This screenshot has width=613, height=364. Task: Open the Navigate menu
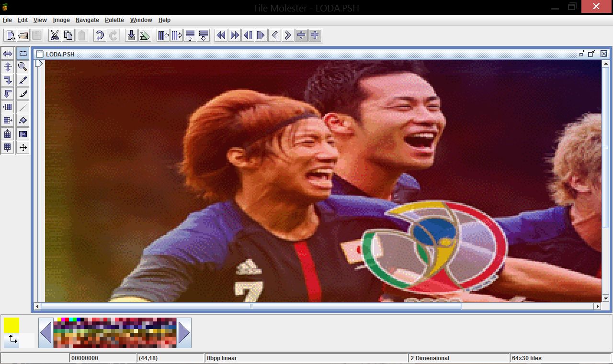pyautogui.click(x=87, y=20)
